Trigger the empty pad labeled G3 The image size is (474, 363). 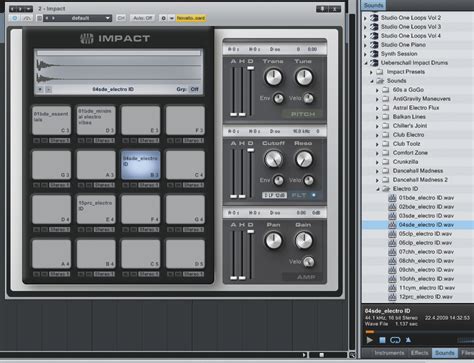tap(51, 165)
